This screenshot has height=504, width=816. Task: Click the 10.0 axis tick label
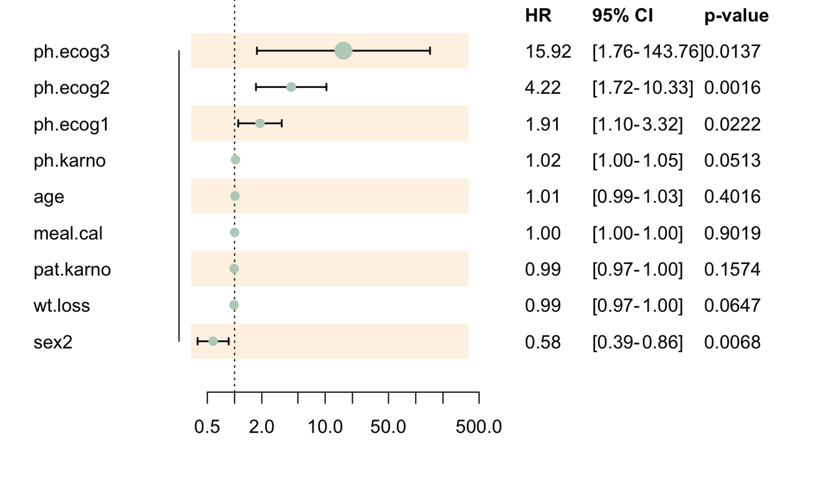[325, 427]
